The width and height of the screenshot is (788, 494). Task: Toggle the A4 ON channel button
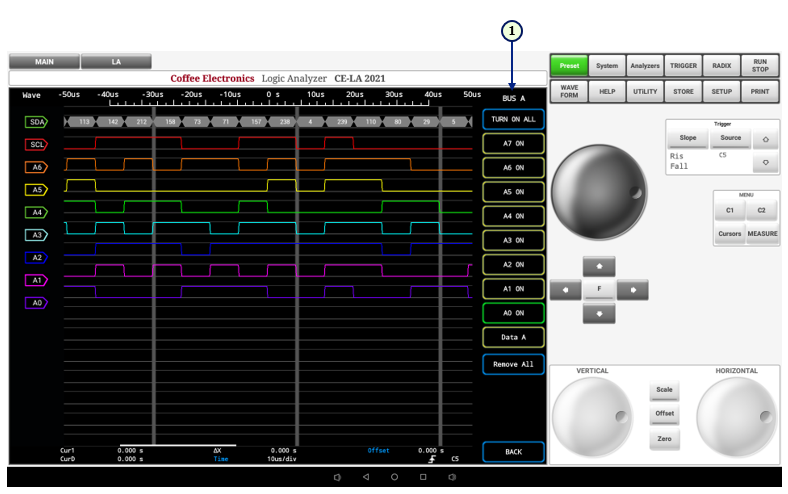513,216
